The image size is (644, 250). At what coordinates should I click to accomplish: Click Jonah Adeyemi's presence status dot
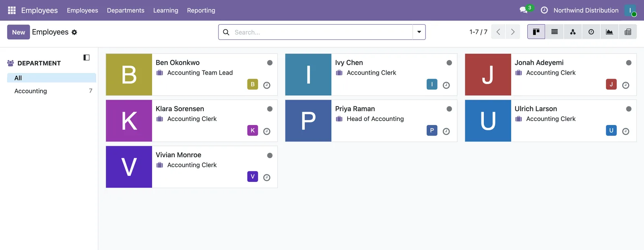click(629, 63)
